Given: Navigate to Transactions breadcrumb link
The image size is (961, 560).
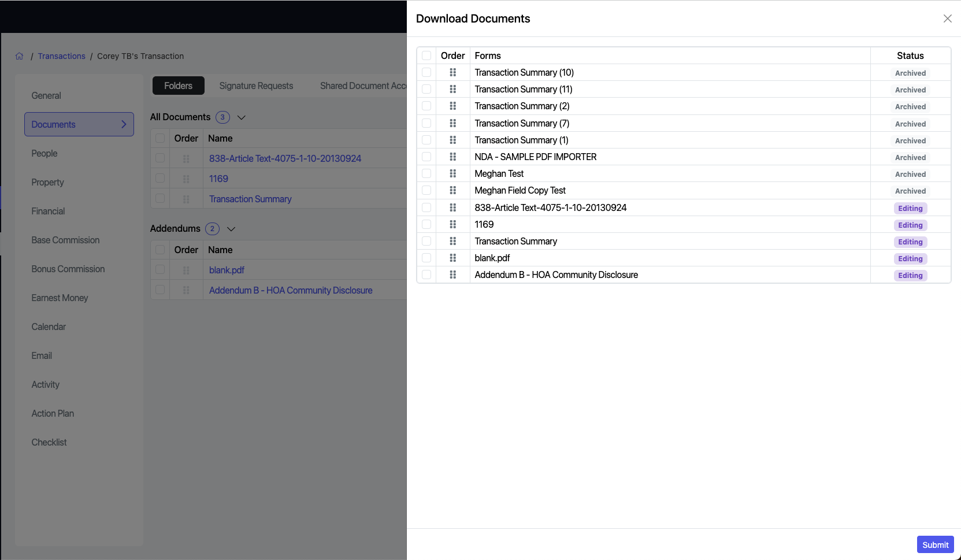Looking at the screenshot, I should pos(62,56).
